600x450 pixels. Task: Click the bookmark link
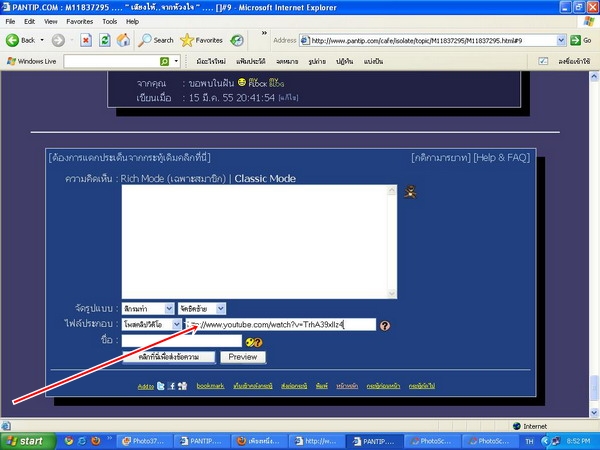210,386
